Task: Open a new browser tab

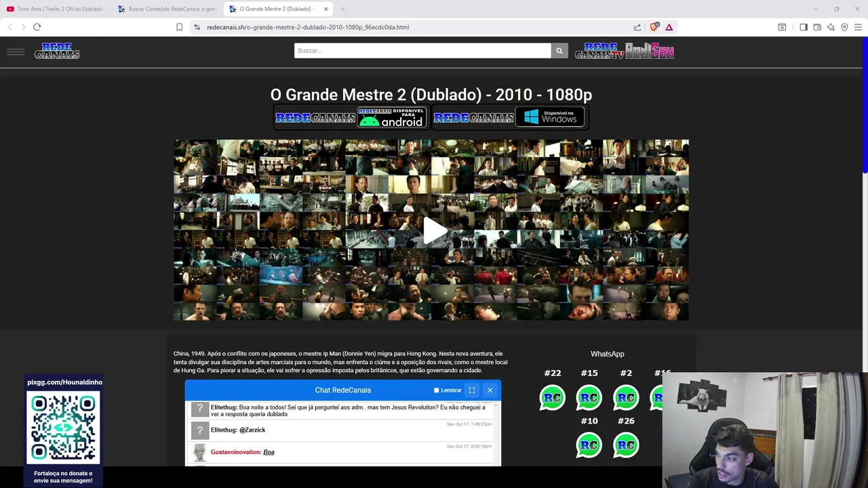Action: [342, 9]
